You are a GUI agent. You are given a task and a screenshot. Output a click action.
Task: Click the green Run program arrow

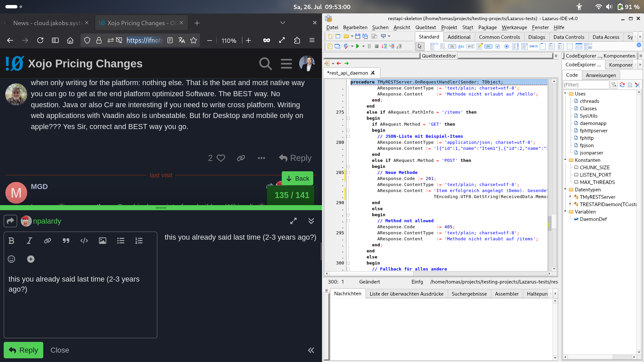click(x=358, y=46)
